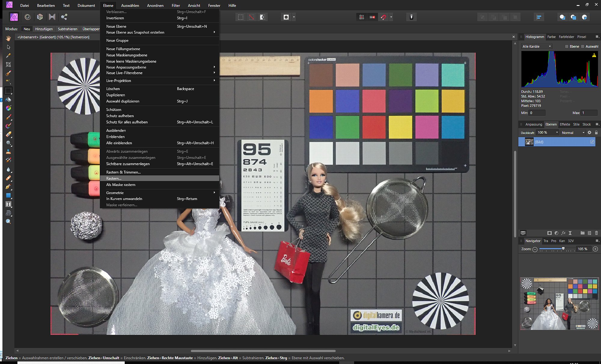
Task: Choose the Flood Fill bucket tool
Action: (8, 99)
